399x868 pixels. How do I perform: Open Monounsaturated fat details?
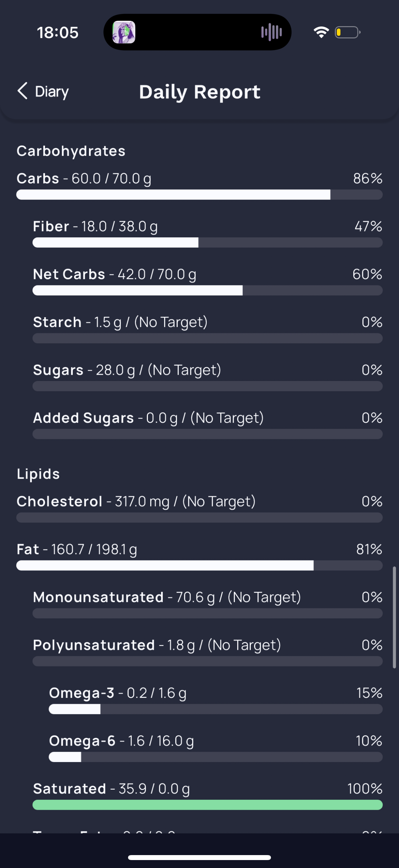pyautogui.click(x=167, y=598)
